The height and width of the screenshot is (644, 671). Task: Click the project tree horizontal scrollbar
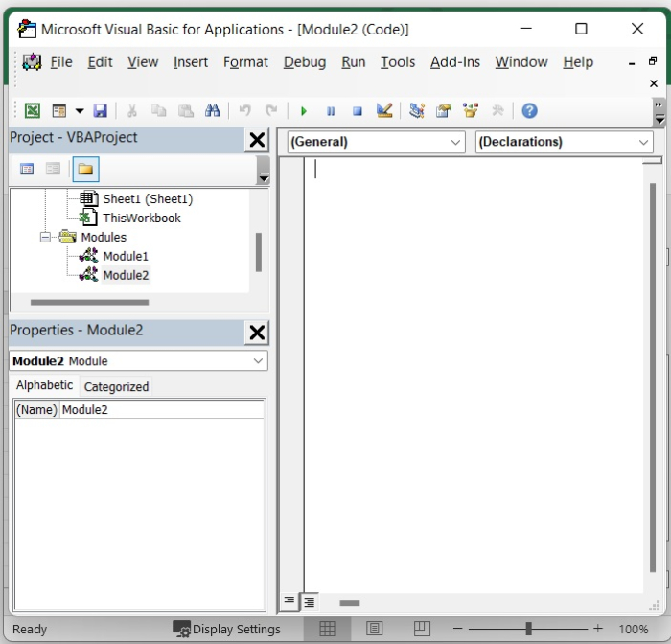89,303
